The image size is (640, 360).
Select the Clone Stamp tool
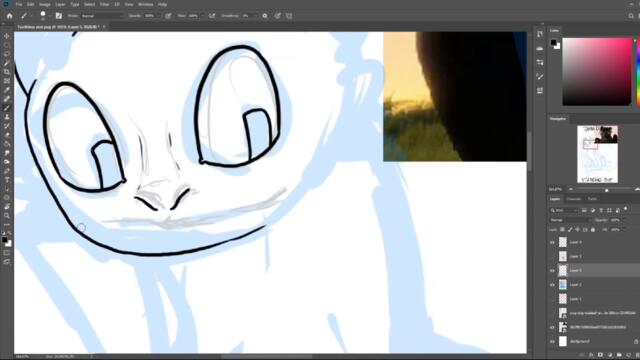(7, 117)
